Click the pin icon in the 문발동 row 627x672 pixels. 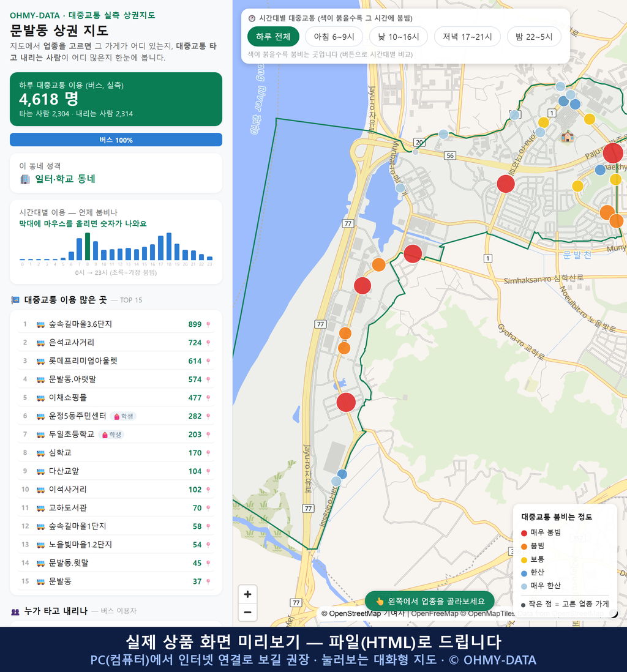(208, 581)
